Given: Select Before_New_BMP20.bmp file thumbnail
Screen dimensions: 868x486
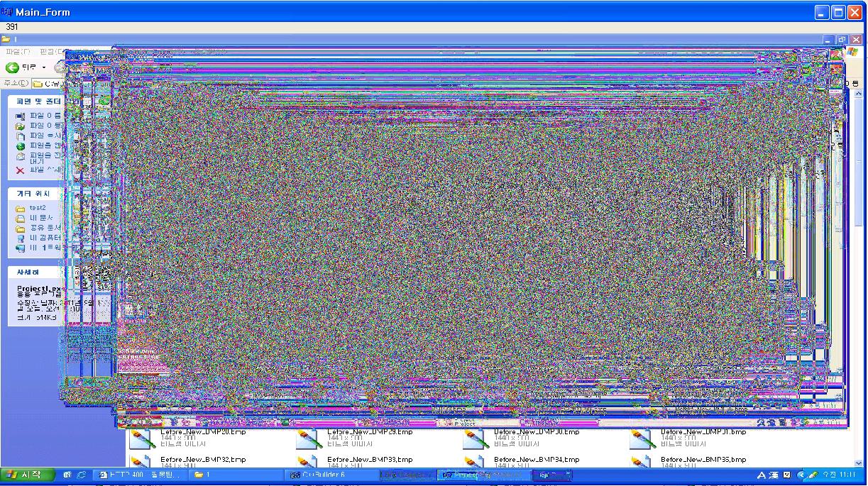Looking at the screenshot, I should [143, 439].
